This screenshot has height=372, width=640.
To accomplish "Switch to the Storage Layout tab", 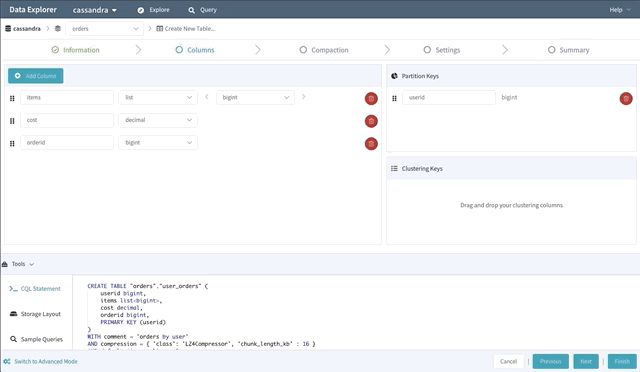I will pos(35,314).
